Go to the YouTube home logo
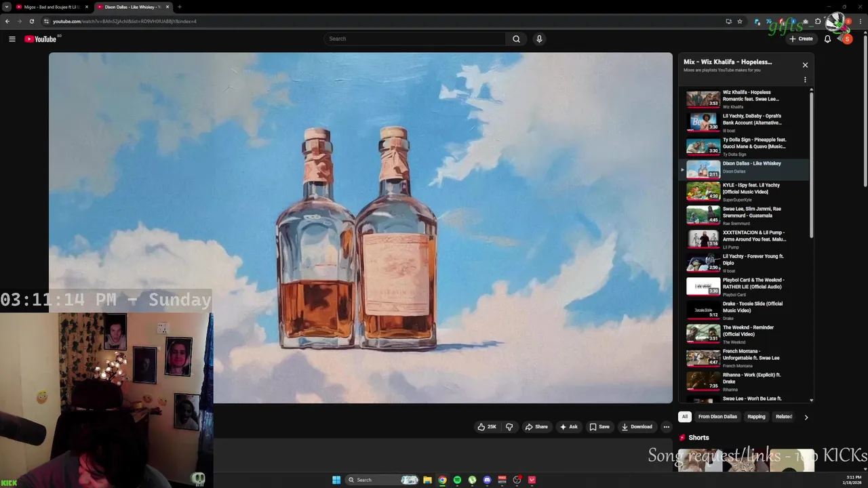Screen dimensions: 868x488 coord(41,39)
